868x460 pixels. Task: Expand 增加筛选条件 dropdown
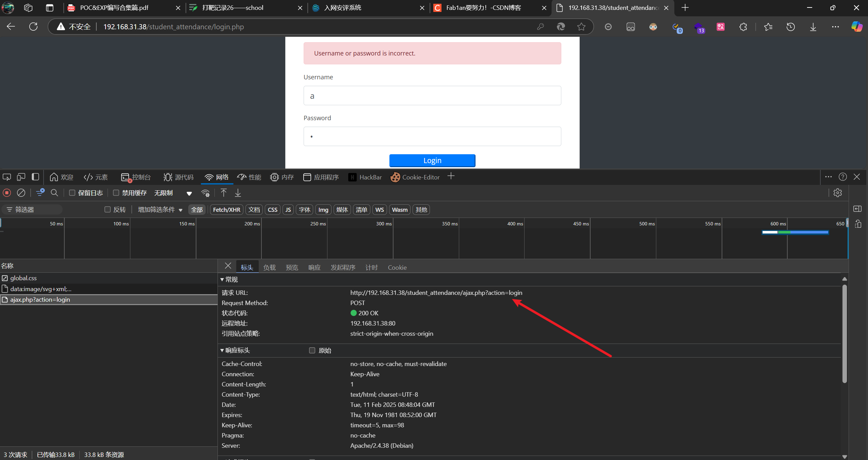coord(160,210)
